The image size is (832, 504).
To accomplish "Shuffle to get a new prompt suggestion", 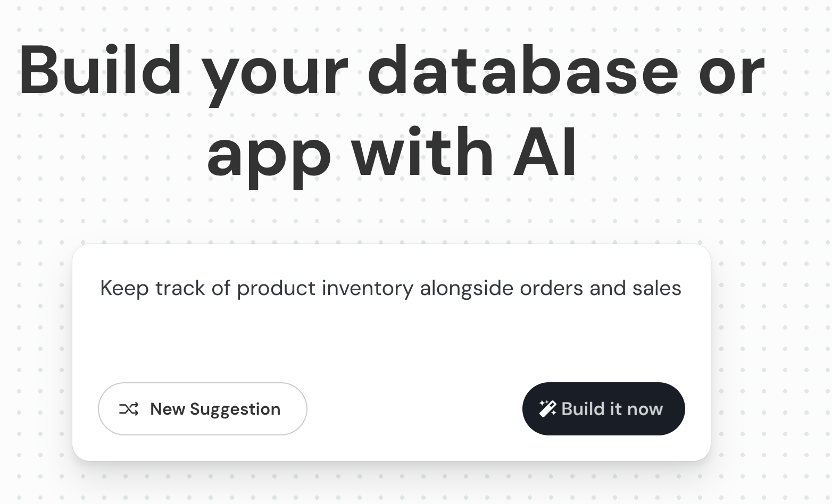I will (202, 409).
